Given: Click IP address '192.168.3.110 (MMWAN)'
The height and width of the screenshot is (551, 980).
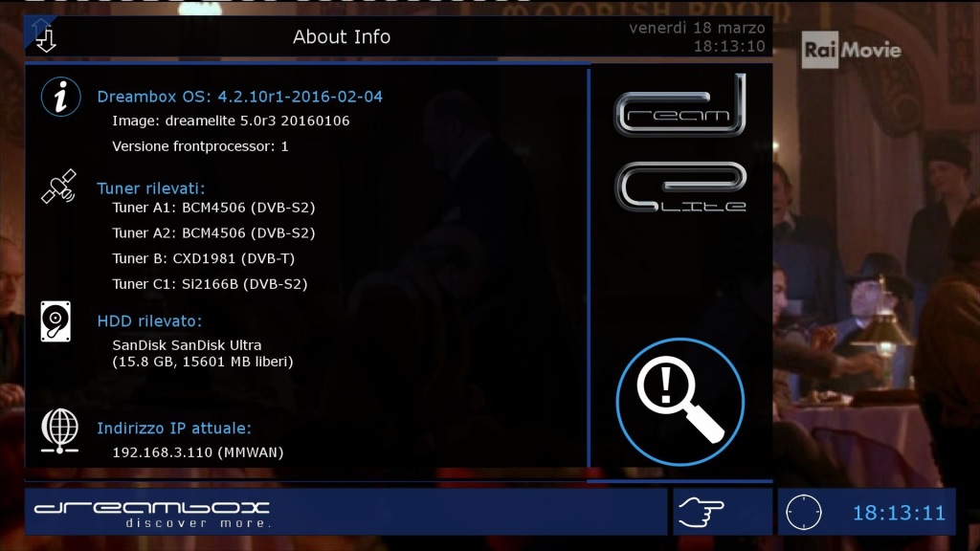Looking at the screenshot, I should [x=197, y=452].
